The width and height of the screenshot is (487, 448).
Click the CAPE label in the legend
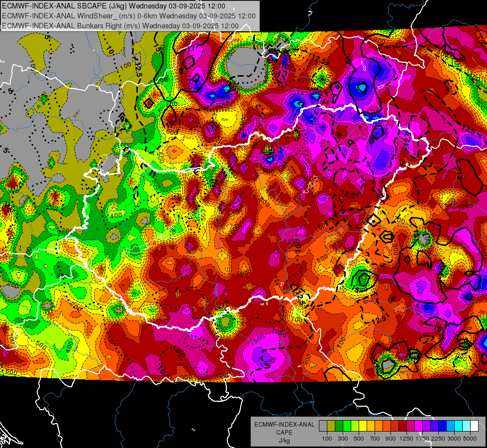(x=284, y=433)
